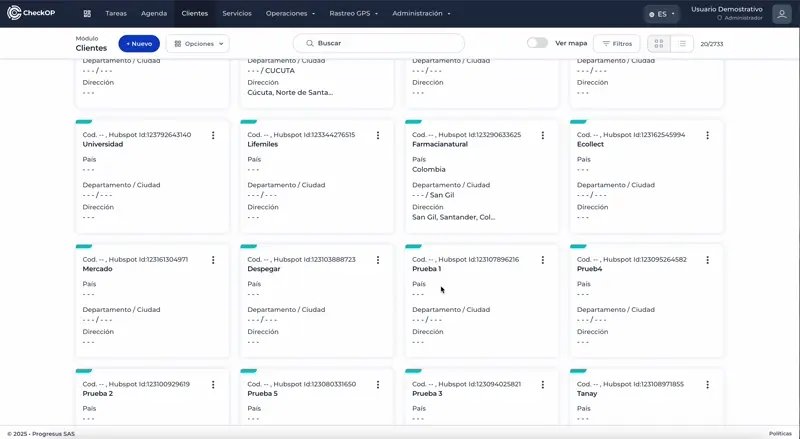Open the Tanay client name
Screen dimensions: 800x439
[587, 394]
